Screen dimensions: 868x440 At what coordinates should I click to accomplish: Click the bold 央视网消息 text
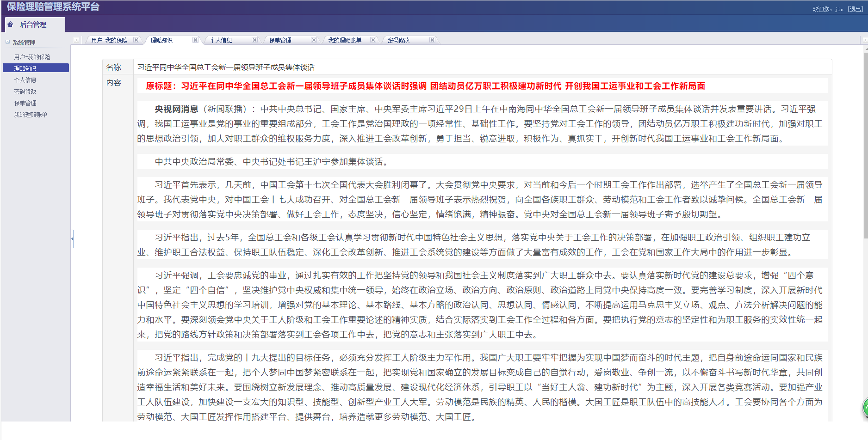click(x=176, y=109)
